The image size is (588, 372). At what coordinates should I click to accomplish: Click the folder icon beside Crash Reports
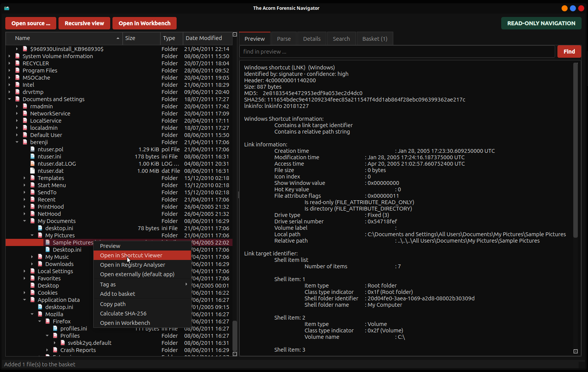[x=55, y=350]
